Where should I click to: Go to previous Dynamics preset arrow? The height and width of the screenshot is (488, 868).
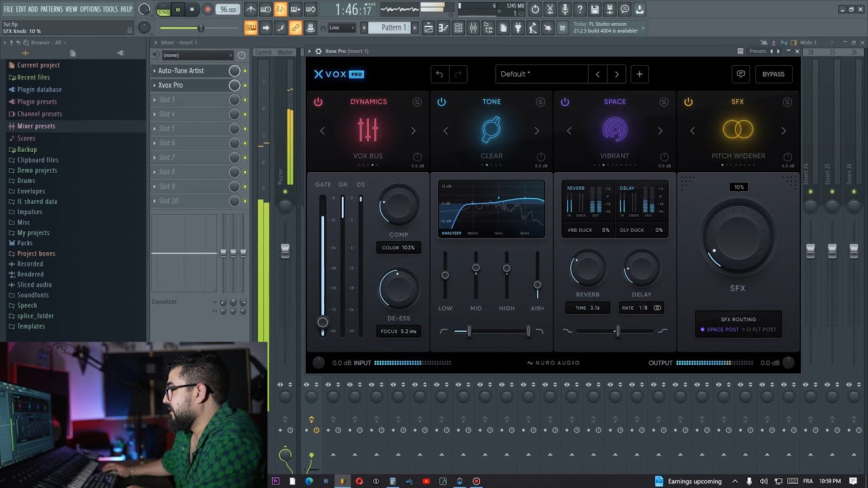click(322, 131)
